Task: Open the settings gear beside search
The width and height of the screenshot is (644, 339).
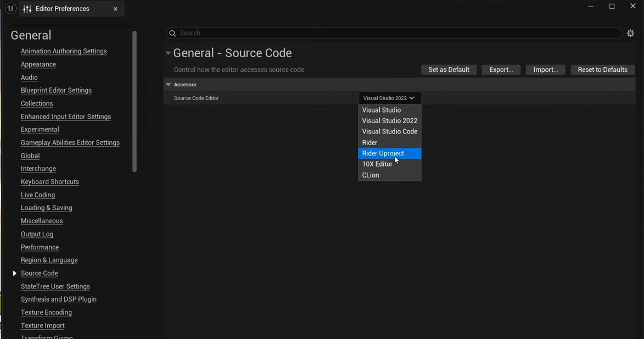Action: click(x=630, y=34)
